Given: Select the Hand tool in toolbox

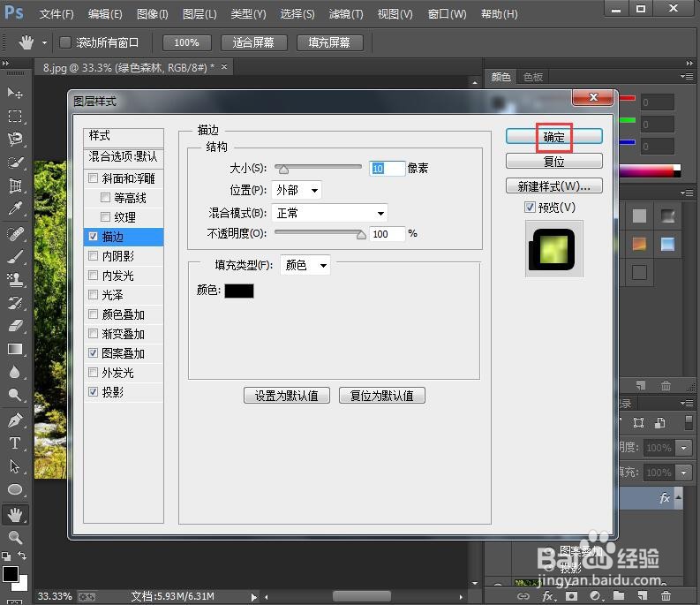Looking at the screenshot, I should tap(15, 515).
